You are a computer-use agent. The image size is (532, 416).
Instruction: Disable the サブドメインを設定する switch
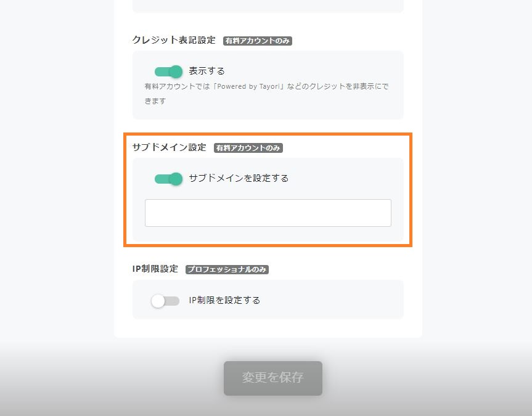169,179
